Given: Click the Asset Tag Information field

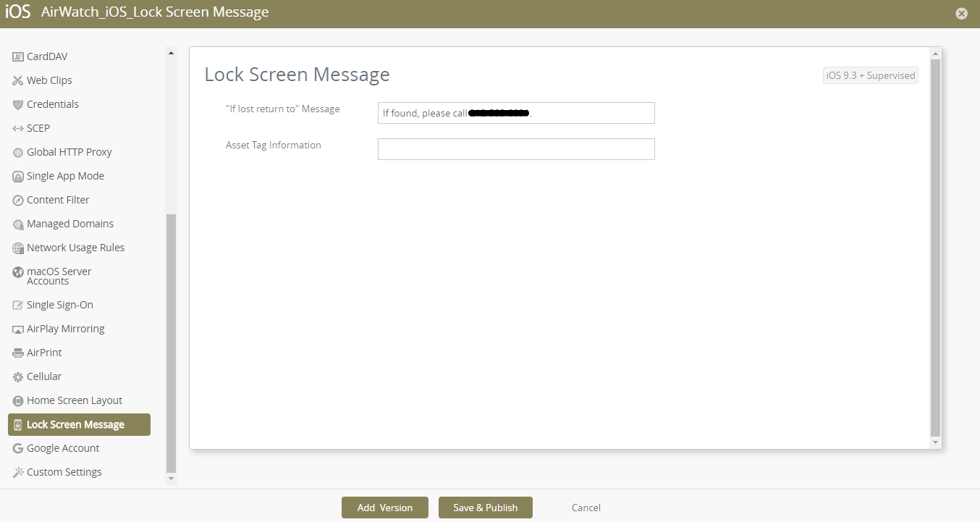Looking at the screenshot, I should [516, 149].
